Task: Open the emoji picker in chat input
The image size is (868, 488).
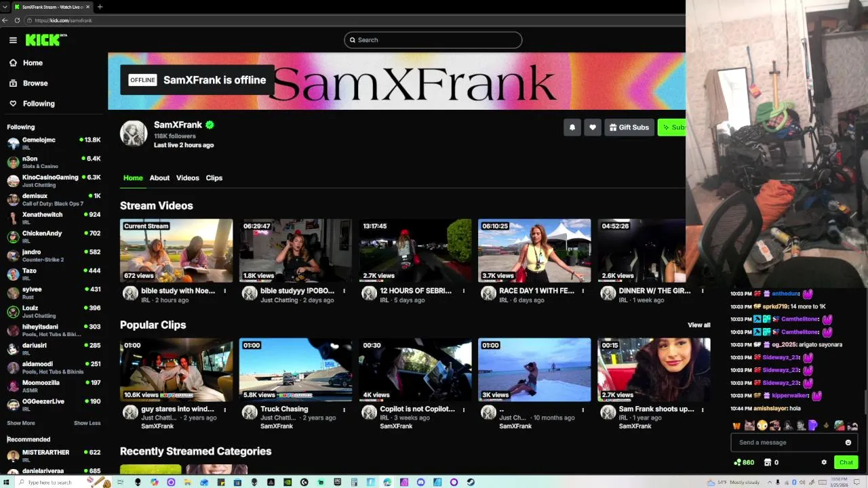Action: (848, 443)
